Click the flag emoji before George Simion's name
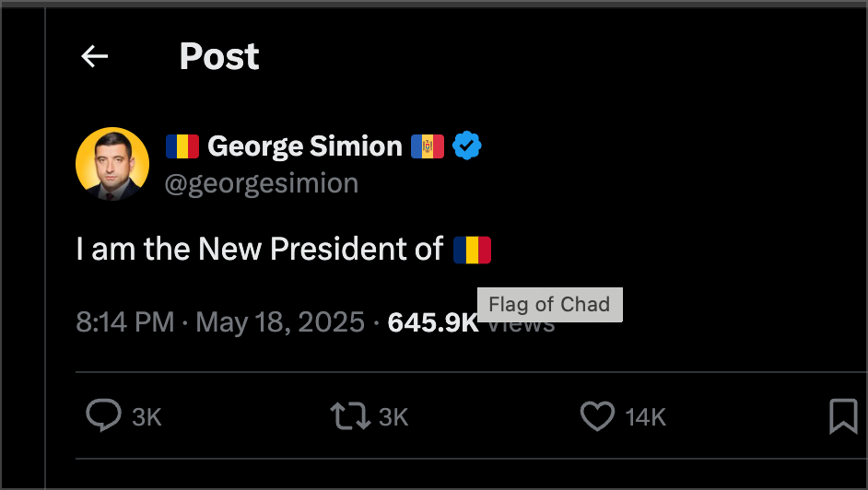This screenshot has width=868, height=490. pyautogui.click(x=182, y=146)
